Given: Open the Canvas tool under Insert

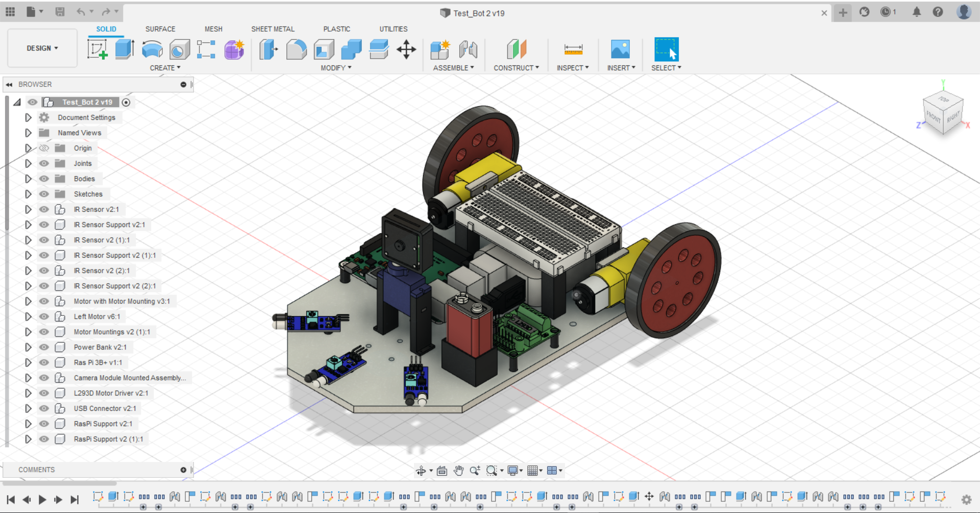Looking at the screenshot, I should 620,50.
